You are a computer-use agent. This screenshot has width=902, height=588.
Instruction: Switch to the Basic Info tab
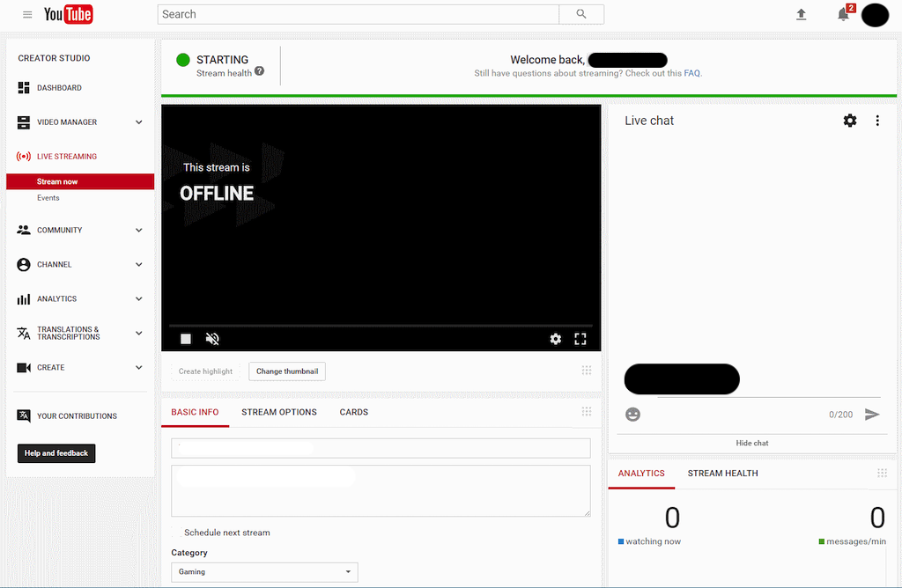(195, 412)
